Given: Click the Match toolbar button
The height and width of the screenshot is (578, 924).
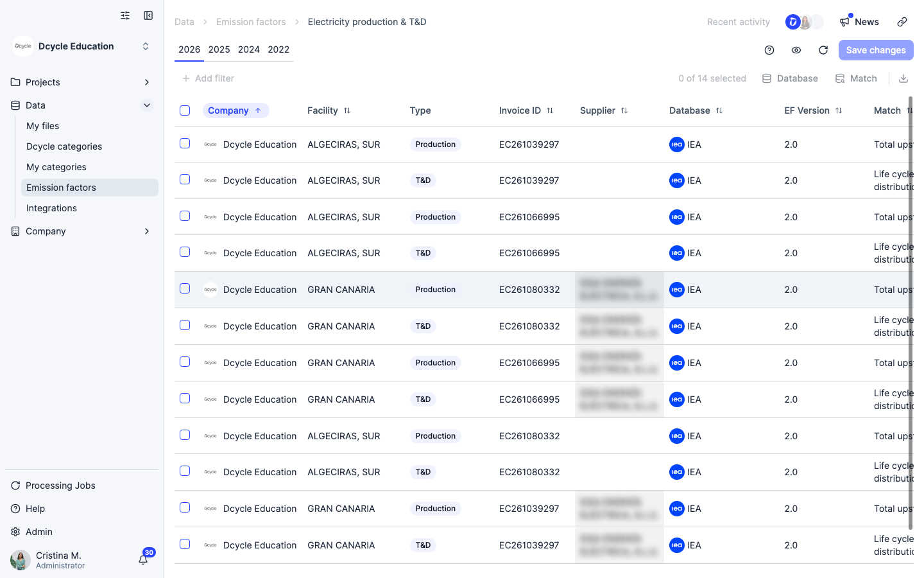Looking at the screenshot, I should tap(856, 78).
